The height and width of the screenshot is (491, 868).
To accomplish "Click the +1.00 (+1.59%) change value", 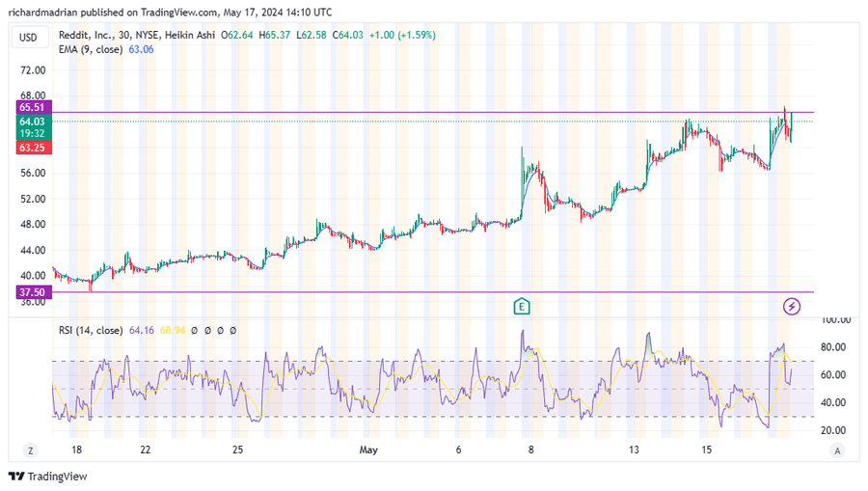I will tap(402, 35).
